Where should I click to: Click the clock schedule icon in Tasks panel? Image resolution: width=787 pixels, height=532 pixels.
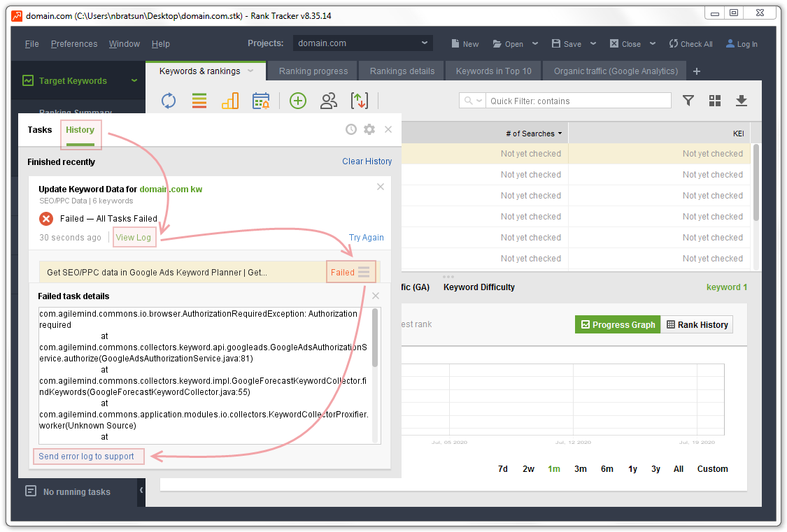(x=351, y=129)
